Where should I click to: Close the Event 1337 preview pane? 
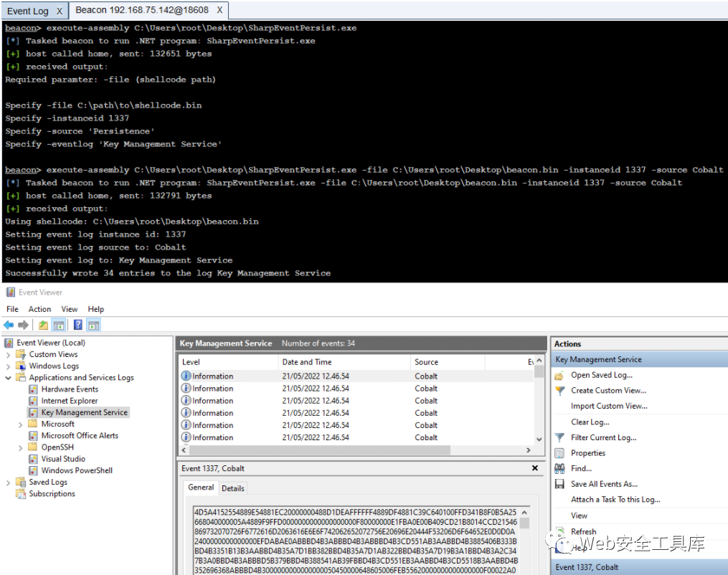pos(535,468)
